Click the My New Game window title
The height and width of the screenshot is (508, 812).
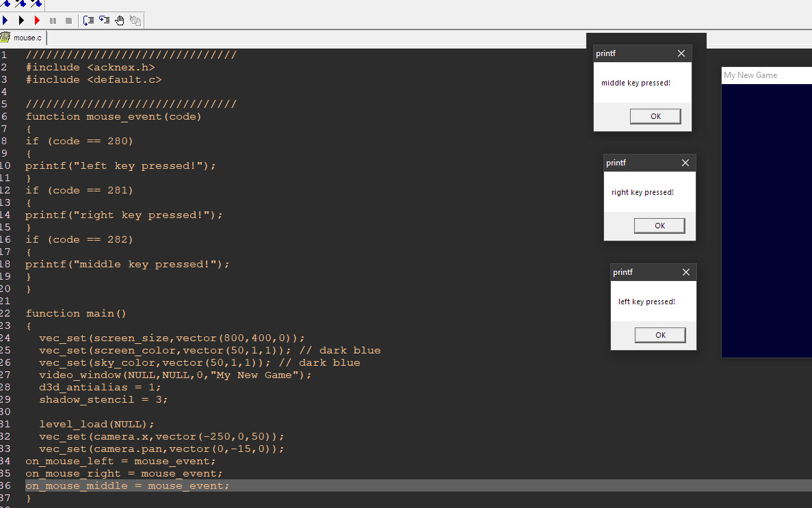750,75
